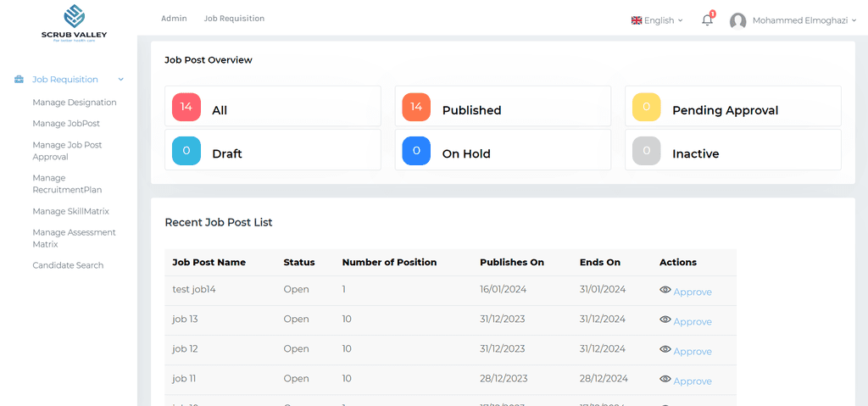Screen dimensions: 868x406
Task: Click the blue On Hold count badge
Action: (416, 151)
